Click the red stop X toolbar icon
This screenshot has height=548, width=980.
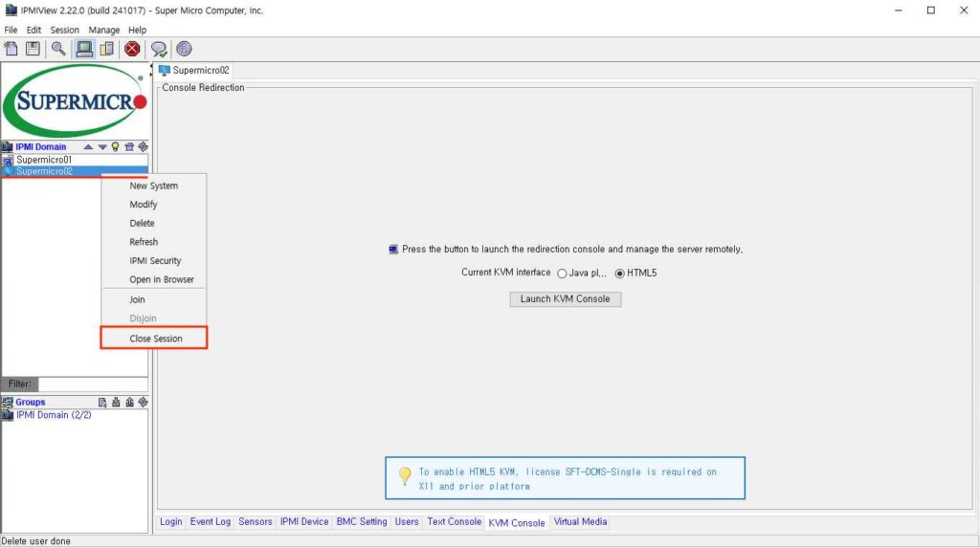(x=132, y=49)
